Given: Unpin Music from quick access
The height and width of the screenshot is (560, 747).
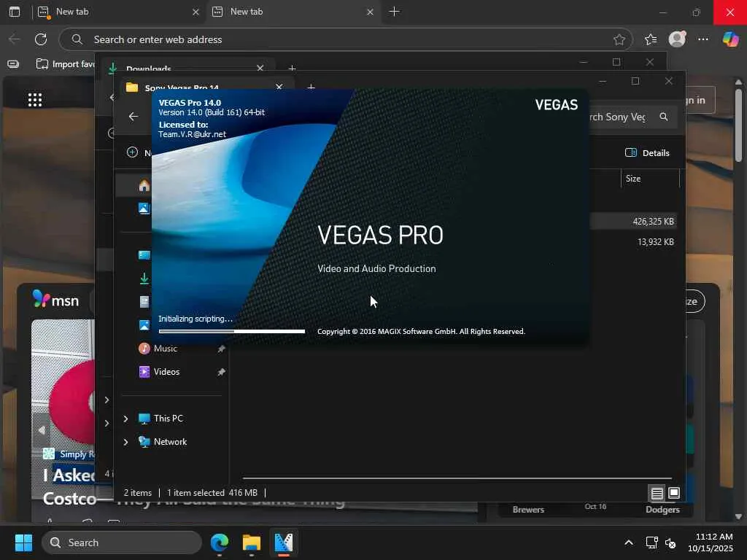Looking at the screenshot, I should pyautogui.click(x=221, y=349).
